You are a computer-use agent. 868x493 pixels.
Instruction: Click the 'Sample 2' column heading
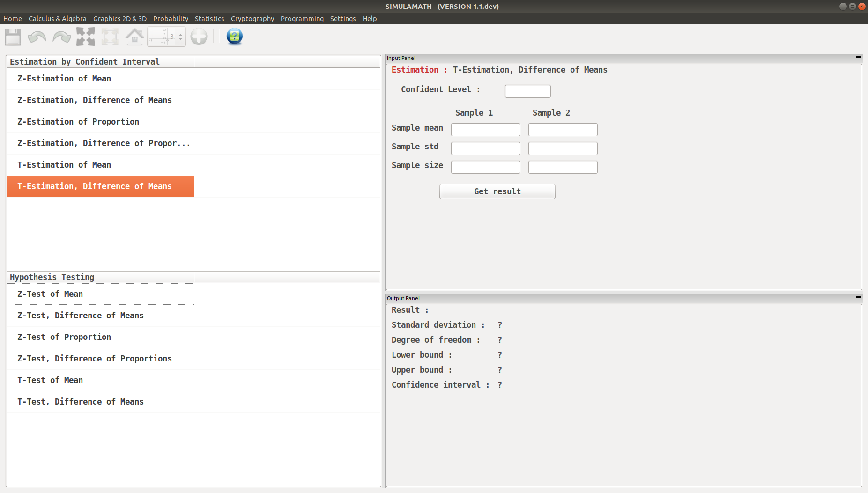551,113
